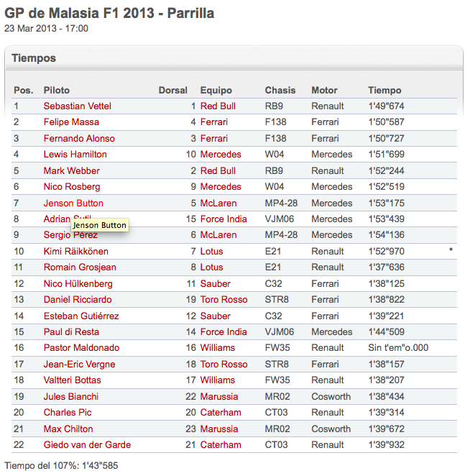
Task: Open the Mercedes link for Nico Rosberg
Action: click(221, 186)
